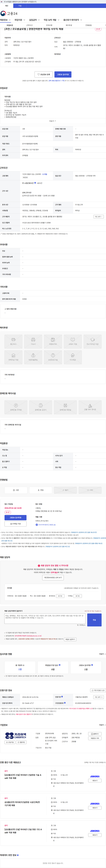The image size is (106, 868).
Task: Switch to the 개인 tab
Action: [x=6, y=6]
